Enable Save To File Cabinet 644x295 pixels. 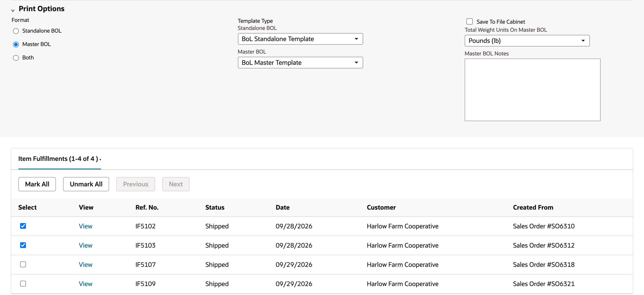(469, 21)
